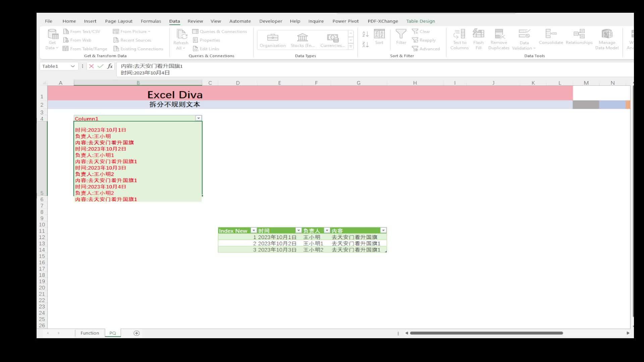Open From Picture dropdown

pos(131,32)
